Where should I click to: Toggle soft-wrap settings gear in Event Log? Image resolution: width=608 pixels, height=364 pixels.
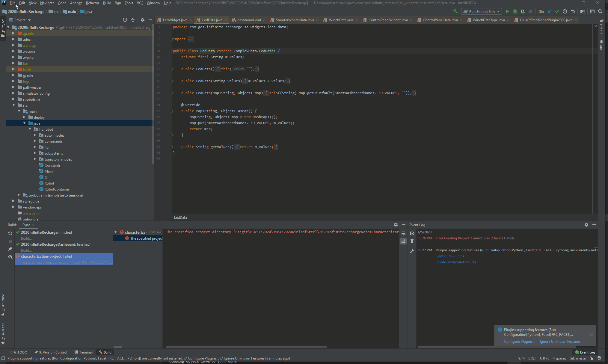[586, 225]
